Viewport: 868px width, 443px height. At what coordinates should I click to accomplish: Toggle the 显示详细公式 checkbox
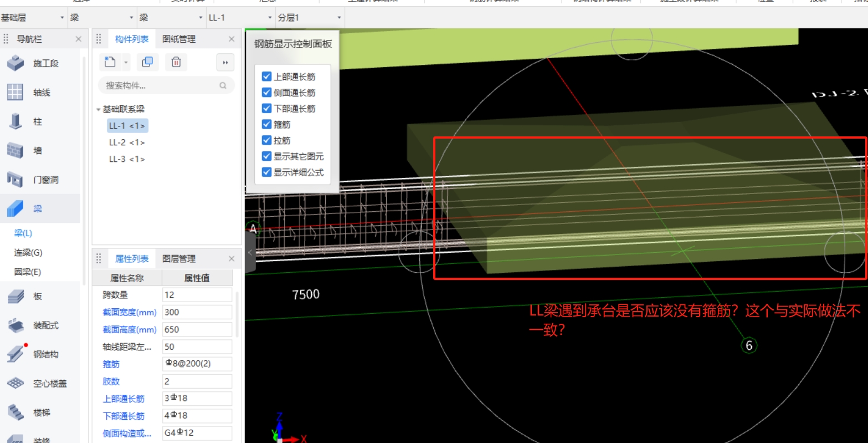pyautogui.click(x=266, y=172)
